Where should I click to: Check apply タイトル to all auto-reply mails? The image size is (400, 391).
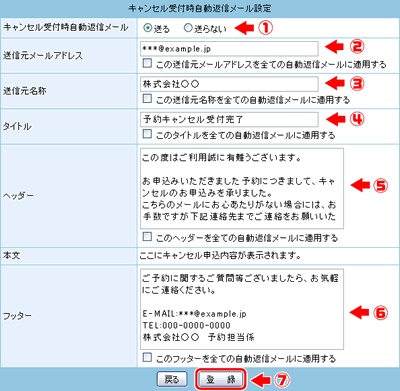(x=147, y=134)
